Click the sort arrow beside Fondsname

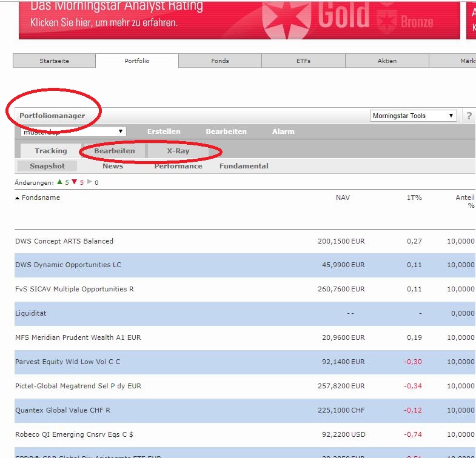coord(18,198)
